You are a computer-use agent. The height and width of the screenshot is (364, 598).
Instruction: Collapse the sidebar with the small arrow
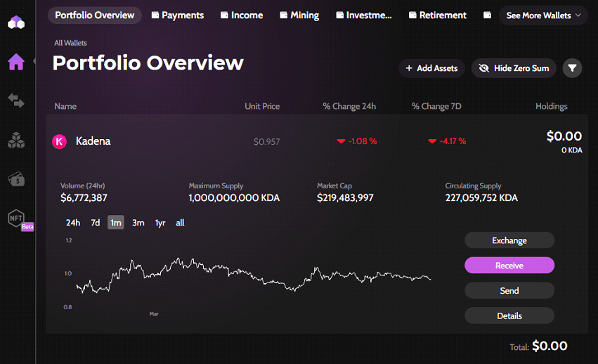coord(34,61)
